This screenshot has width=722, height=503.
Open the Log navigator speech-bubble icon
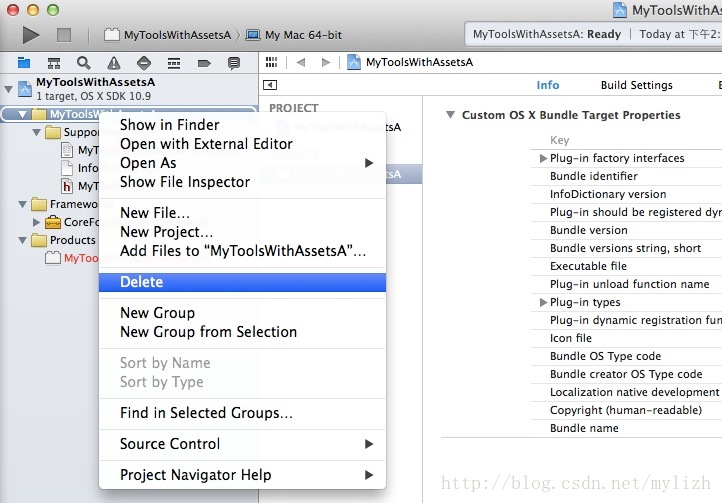coord(234,63)
